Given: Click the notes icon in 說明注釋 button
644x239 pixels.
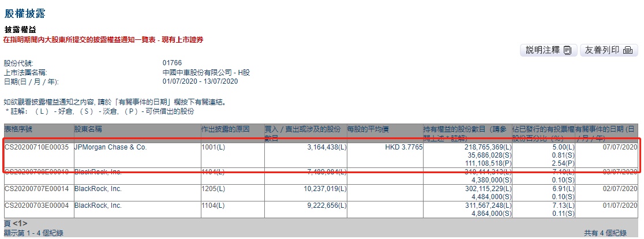Looking at the screenshot, I should [568, 50].
